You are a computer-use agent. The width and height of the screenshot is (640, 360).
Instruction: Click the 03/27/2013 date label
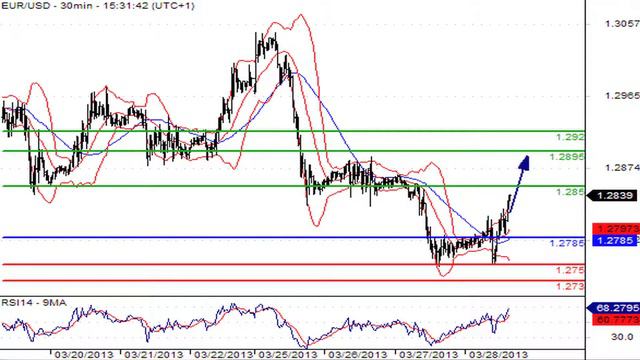pos(428,355)
